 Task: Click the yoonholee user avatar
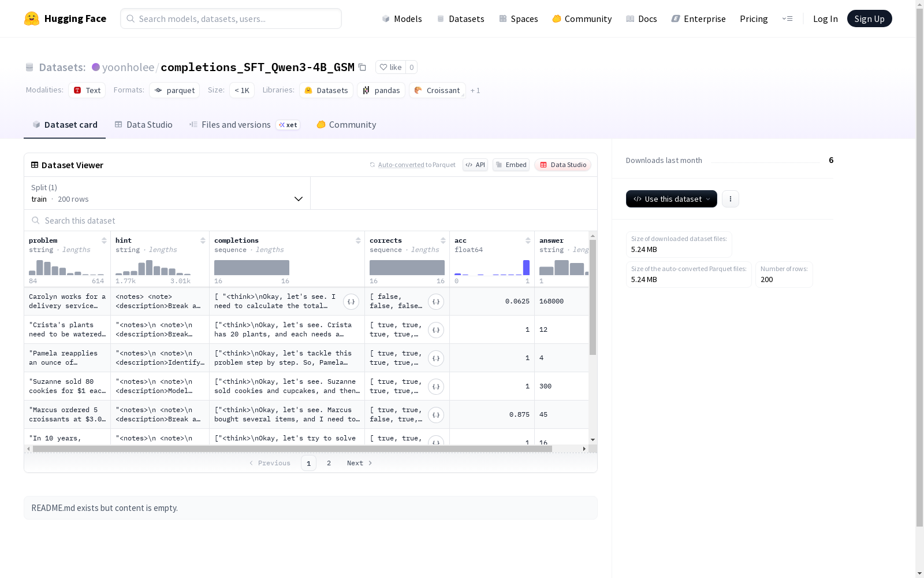96,67
